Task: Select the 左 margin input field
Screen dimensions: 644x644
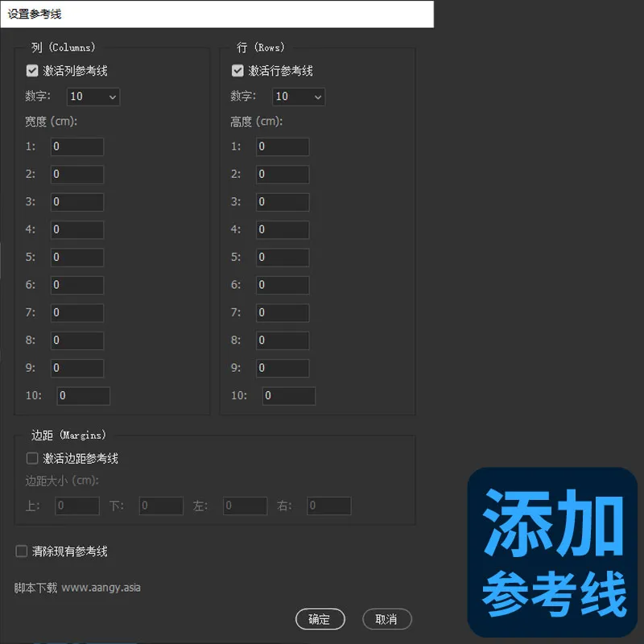Action: (x=245, y=506)
